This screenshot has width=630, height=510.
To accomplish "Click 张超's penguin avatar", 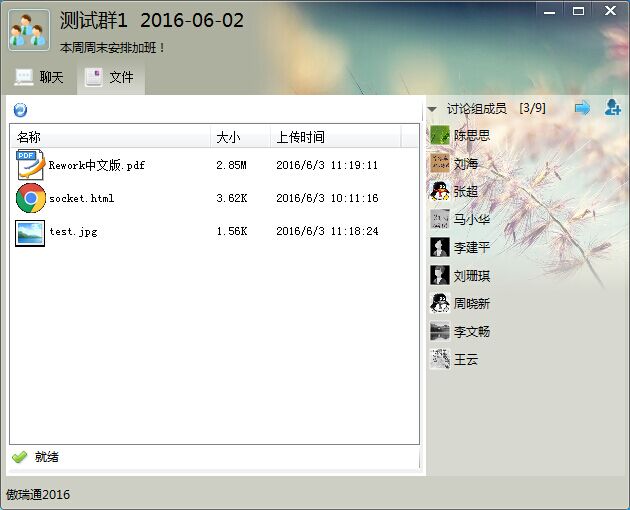I will pos(440,191).
